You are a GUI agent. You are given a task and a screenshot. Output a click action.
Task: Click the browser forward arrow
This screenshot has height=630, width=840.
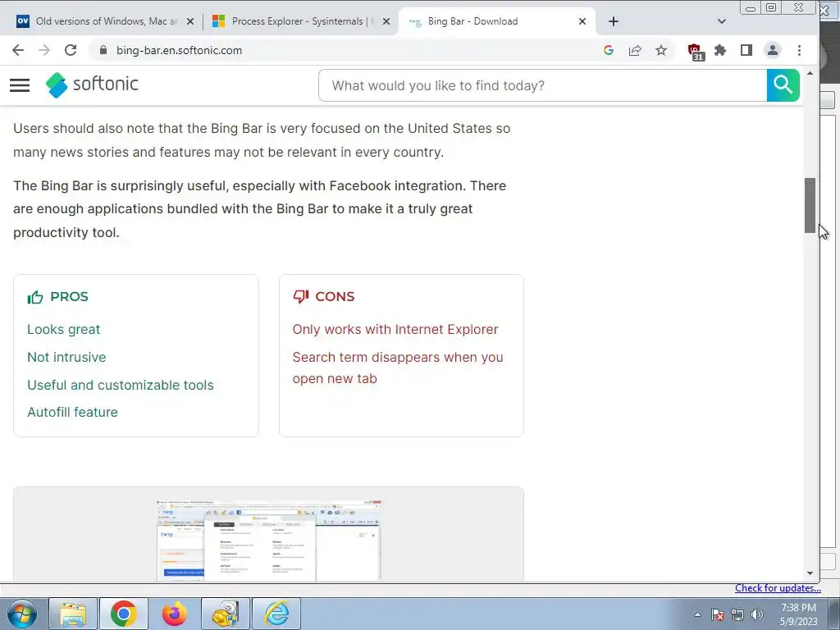(x=44, y=50)
